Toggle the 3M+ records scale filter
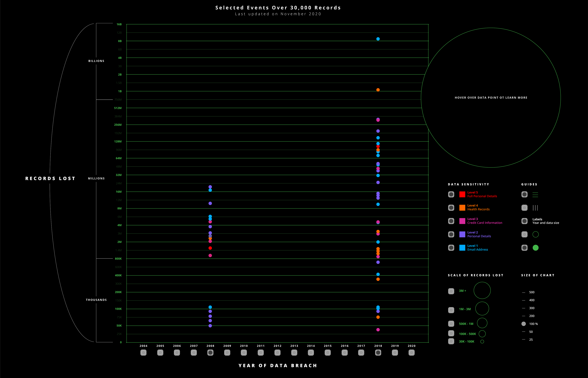 click(x=451, y=291)
